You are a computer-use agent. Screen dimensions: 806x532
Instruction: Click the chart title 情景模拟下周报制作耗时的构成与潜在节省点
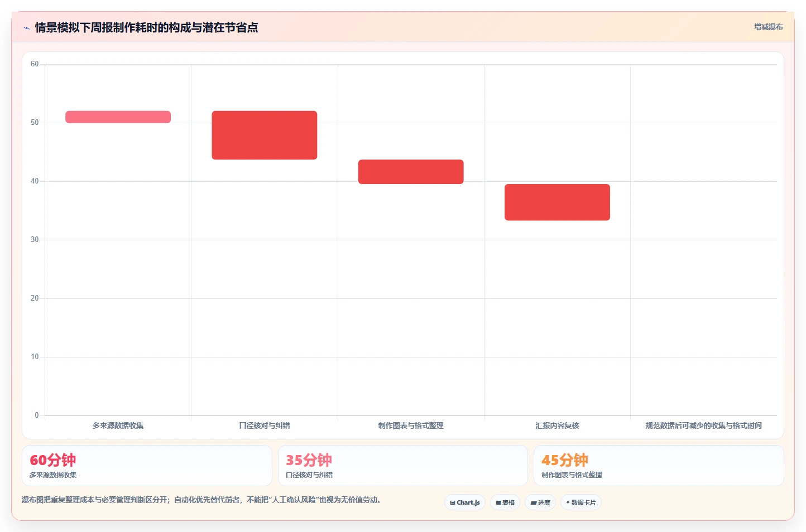pyautogui.click(x=146, y=27)
